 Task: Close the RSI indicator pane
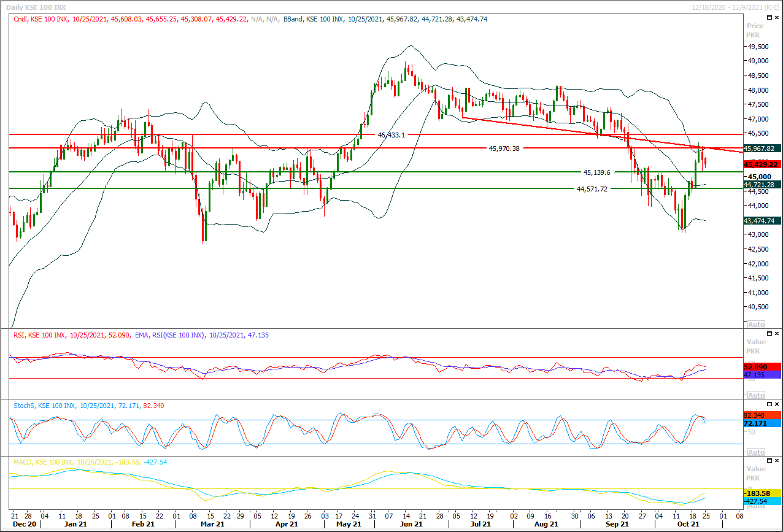coord(777,333)
